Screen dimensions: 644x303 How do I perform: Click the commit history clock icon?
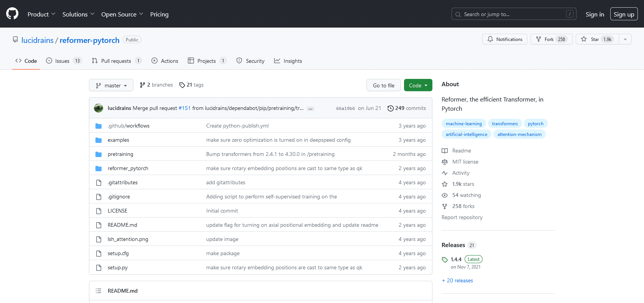390,108
